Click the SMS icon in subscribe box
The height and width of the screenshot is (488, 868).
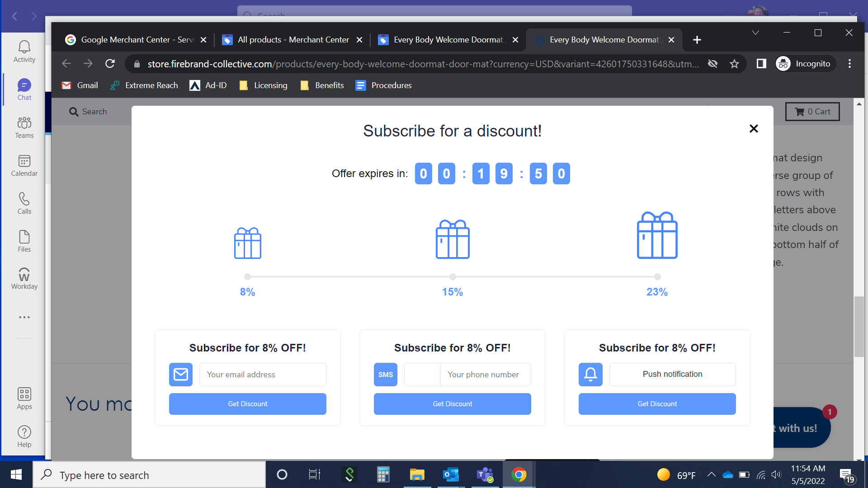pos(385,375)
